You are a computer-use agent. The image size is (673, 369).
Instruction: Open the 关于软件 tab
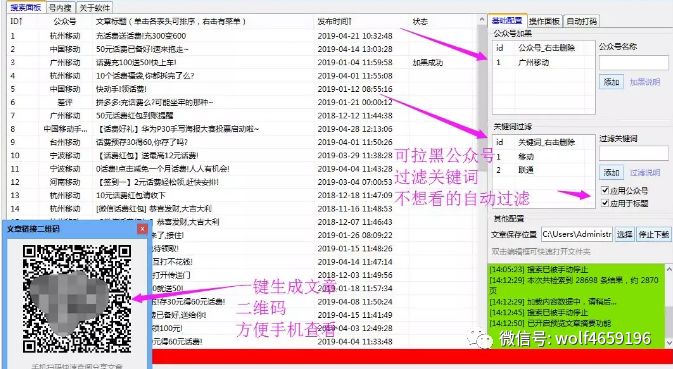pos(94,8)
